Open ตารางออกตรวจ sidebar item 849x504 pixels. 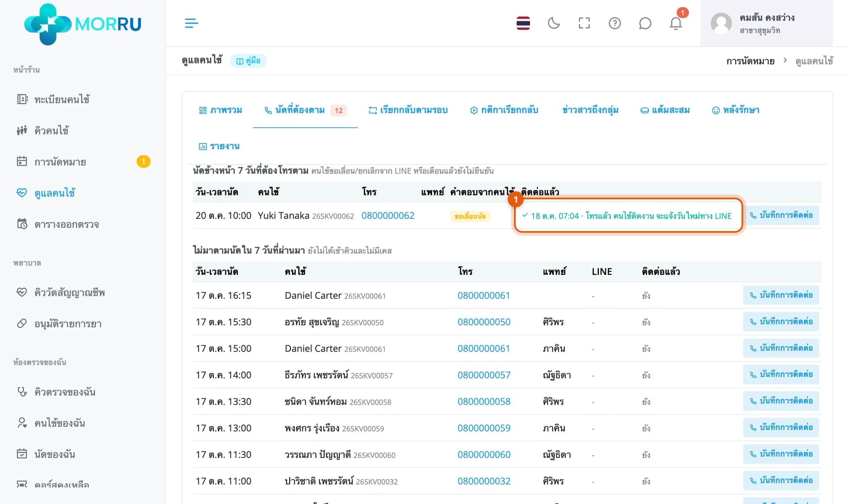[x=66, y=224]
